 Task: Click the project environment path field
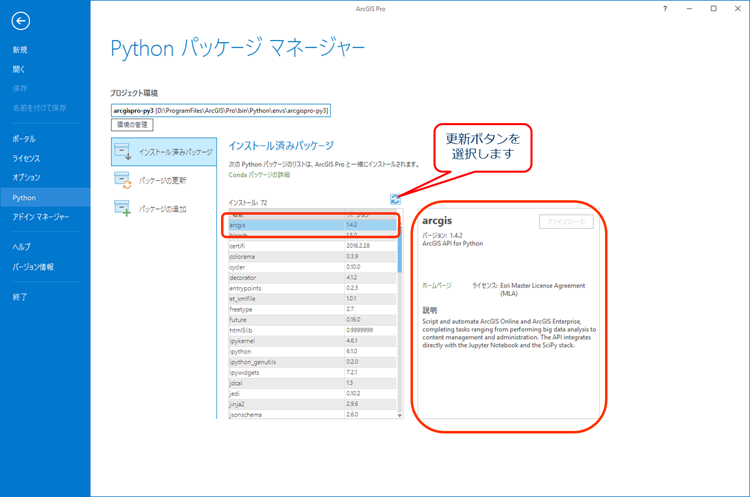pos(221,110)
